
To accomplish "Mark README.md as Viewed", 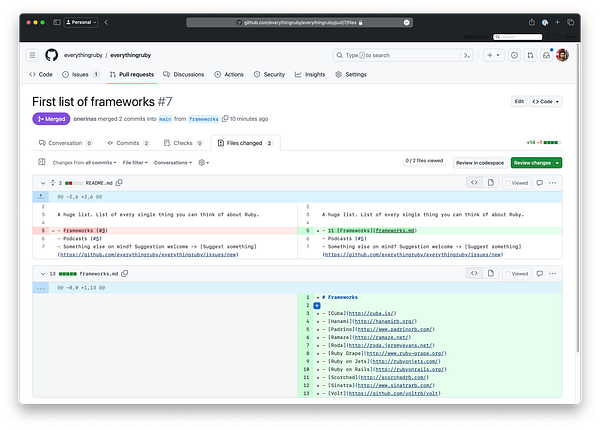I will point(517,183).
